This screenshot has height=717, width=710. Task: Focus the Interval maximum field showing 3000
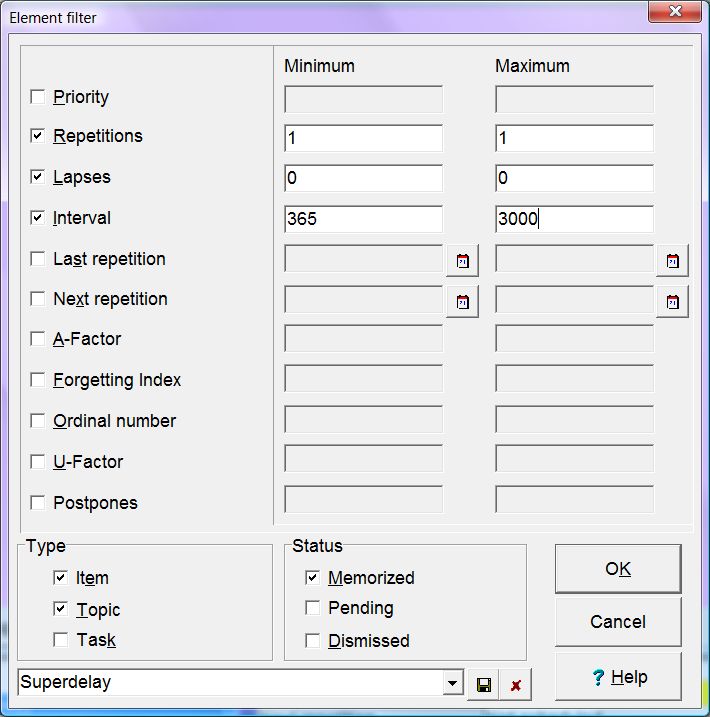click(x=574, y=219)
